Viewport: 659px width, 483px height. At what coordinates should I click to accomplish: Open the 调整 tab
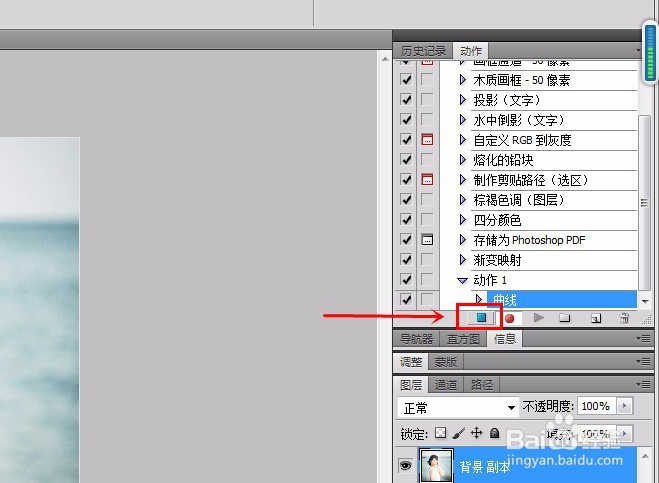click(411, 362)
